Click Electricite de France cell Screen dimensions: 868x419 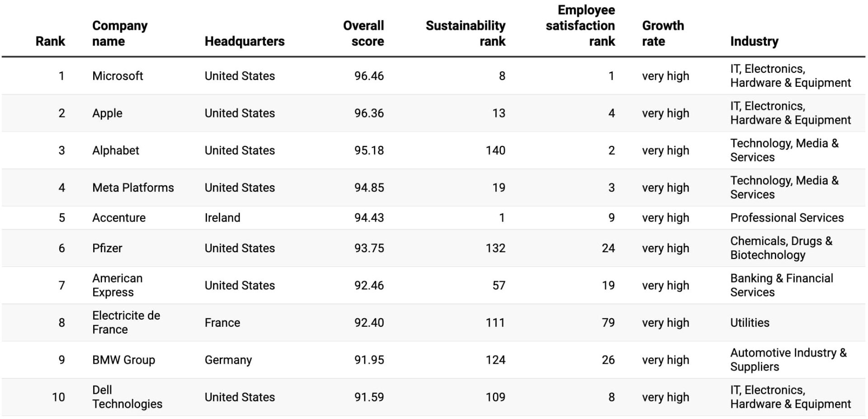pos(126,322)
